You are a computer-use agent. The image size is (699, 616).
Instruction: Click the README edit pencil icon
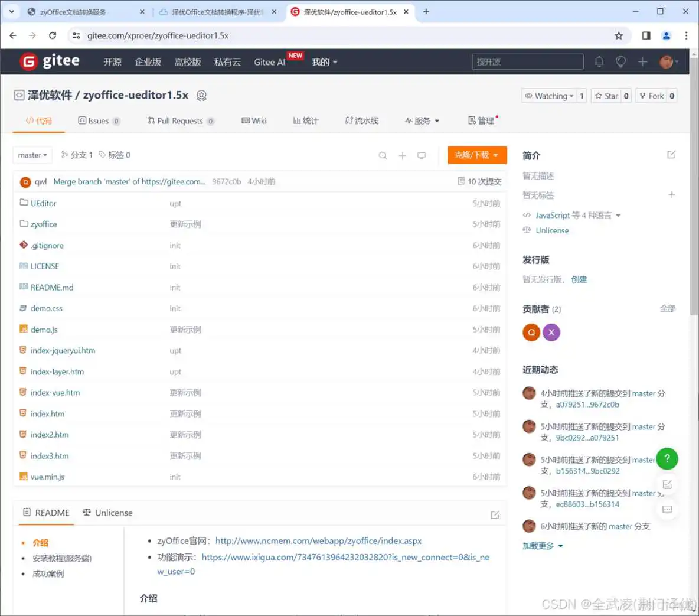tap(495, 514)
